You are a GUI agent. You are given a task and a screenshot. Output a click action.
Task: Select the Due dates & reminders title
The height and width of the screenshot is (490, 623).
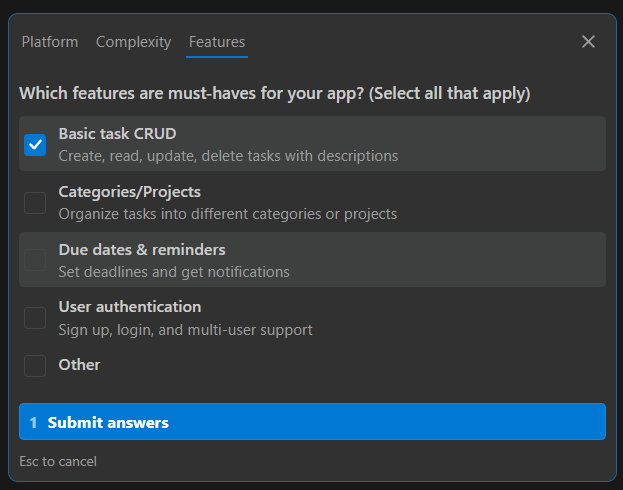coord(141,249)
